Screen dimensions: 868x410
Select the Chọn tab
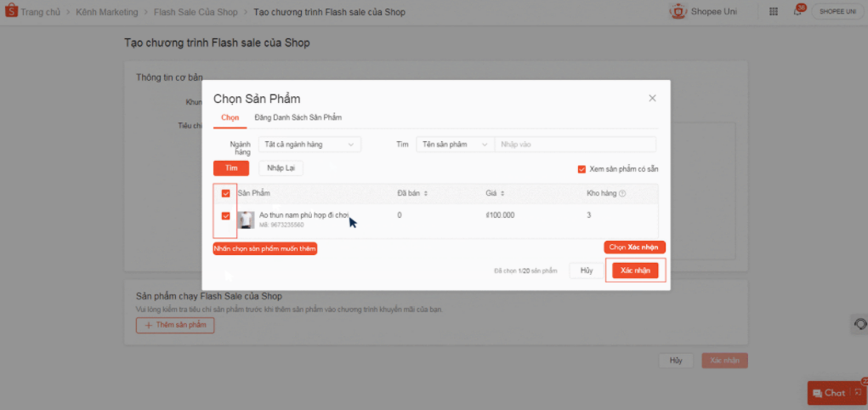[x=230, y=117]
